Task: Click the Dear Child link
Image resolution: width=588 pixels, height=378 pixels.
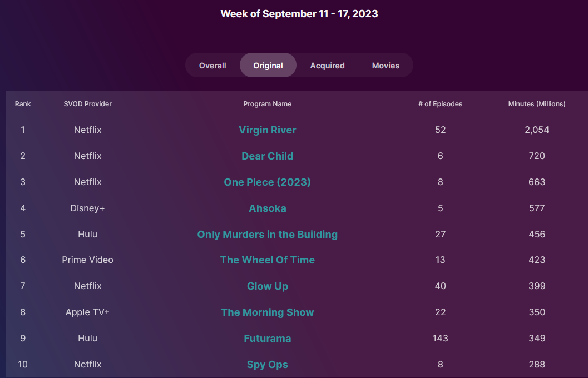Action: point(267,156)
